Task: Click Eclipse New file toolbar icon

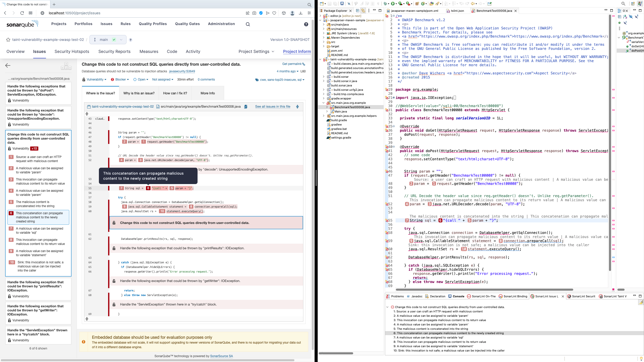Action: click(322, 4)
